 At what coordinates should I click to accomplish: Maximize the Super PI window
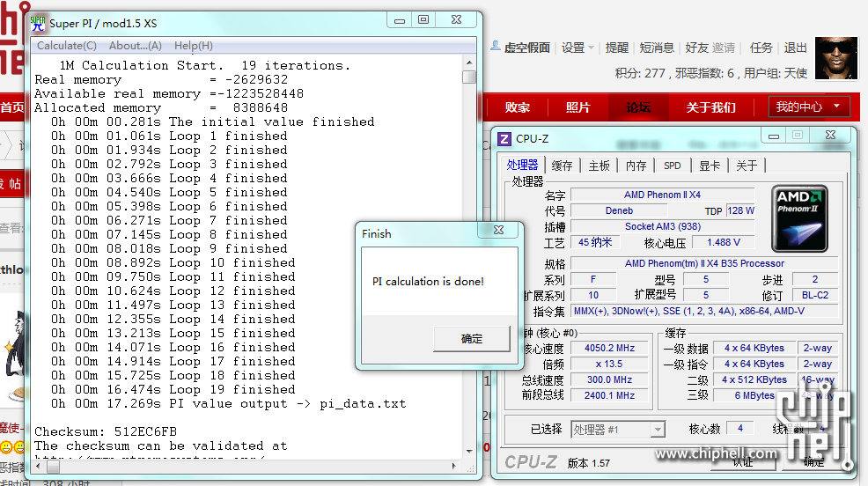pos(423,20)
